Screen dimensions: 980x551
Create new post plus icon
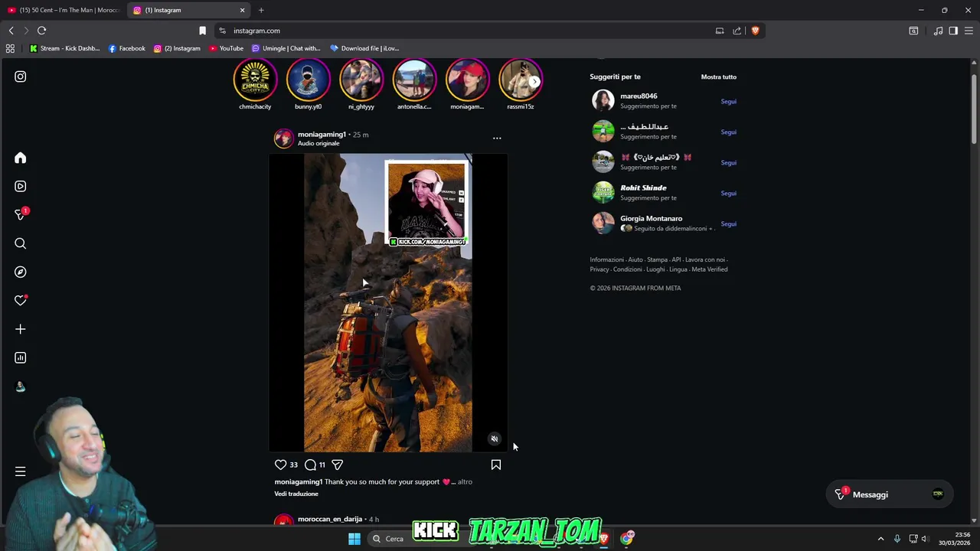tap(21, 329)
